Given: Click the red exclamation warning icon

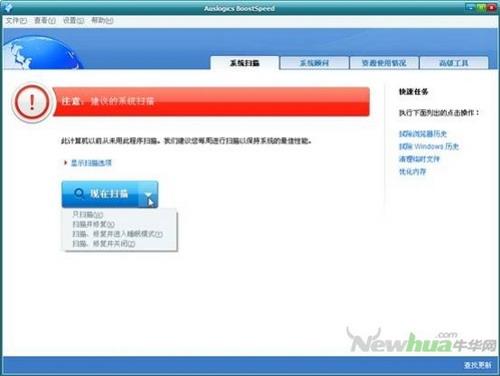Looking at the screenshot, I should (x=32, y=102).
